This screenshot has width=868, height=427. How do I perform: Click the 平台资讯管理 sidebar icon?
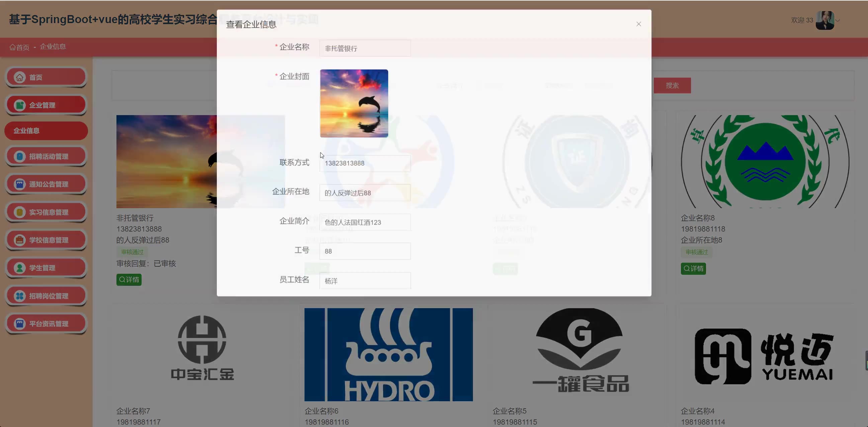coord(19,324)
